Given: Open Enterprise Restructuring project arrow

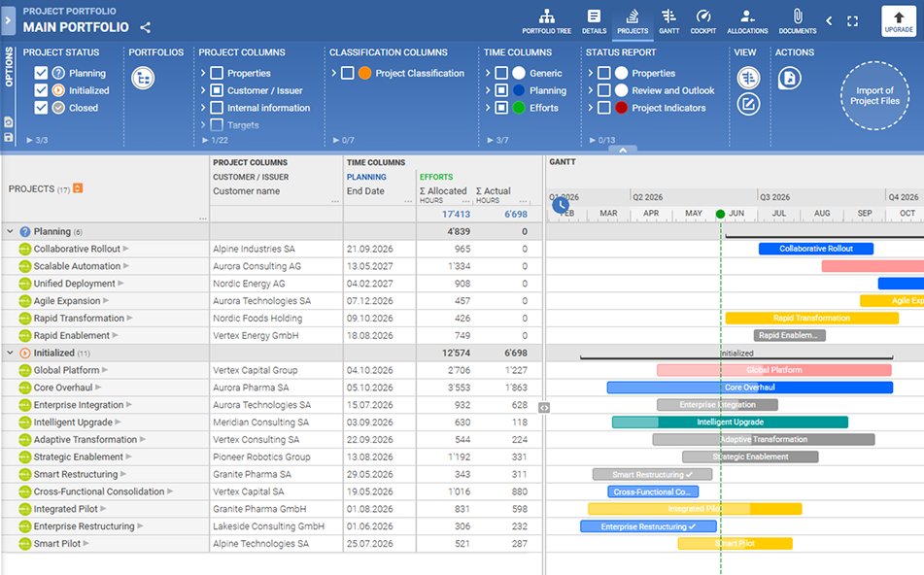Looking at the screenshot, I should [x=140, y=526].
